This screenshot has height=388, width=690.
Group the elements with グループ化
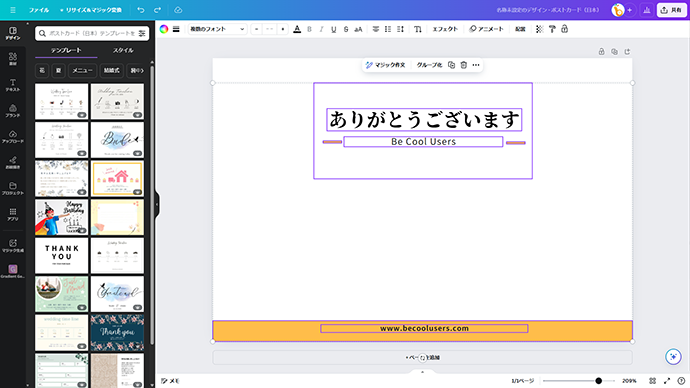429,65
